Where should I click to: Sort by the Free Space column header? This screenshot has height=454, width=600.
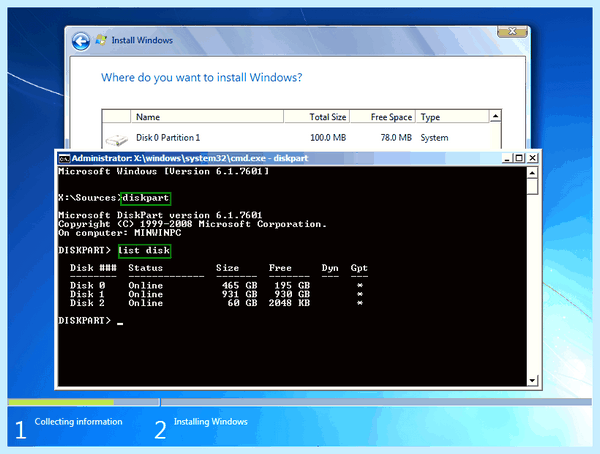click(383, 117)
